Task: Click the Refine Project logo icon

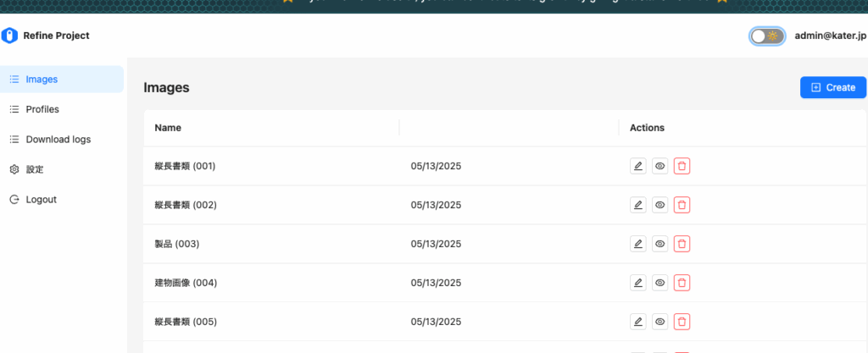Action: click(9, 36)
